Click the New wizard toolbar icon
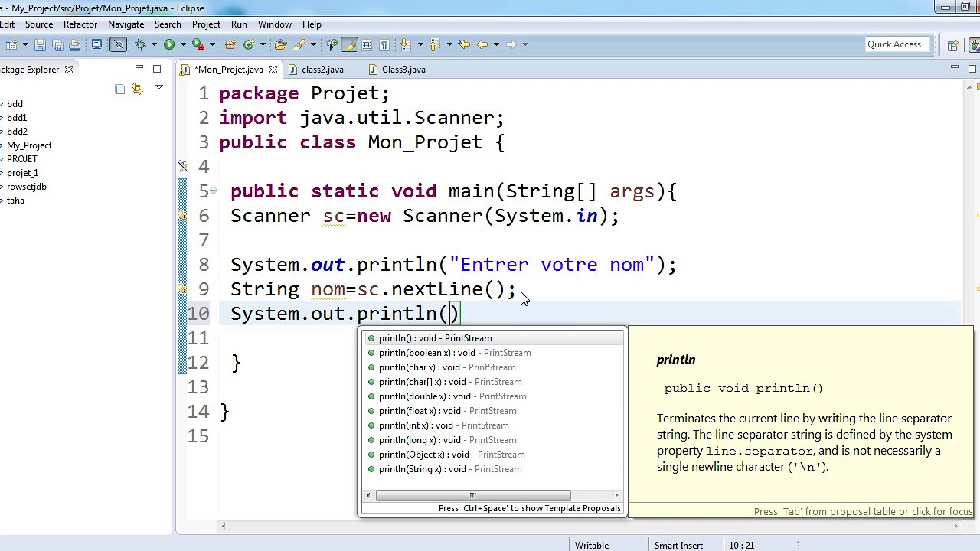 (x=11, y=44)
